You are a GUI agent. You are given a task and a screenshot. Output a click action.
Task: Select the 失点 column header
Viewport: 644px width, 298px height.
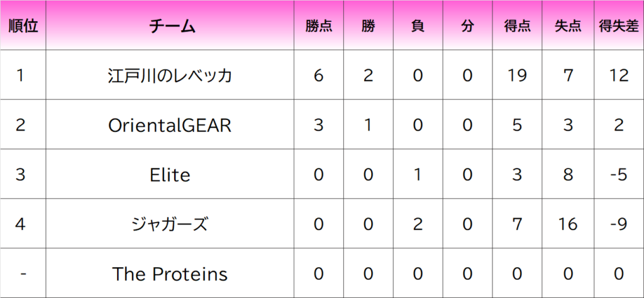click(x=567, y=26)
